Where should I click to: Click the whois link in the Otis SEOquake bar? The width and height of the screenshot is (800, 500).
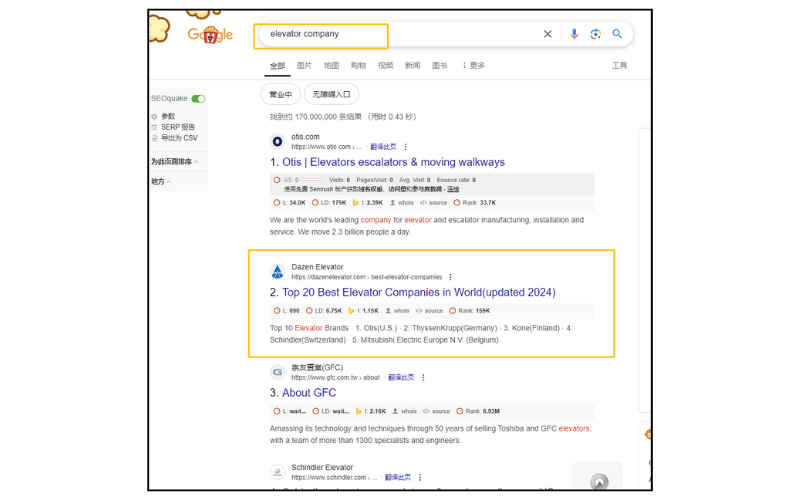pos(402,203)
